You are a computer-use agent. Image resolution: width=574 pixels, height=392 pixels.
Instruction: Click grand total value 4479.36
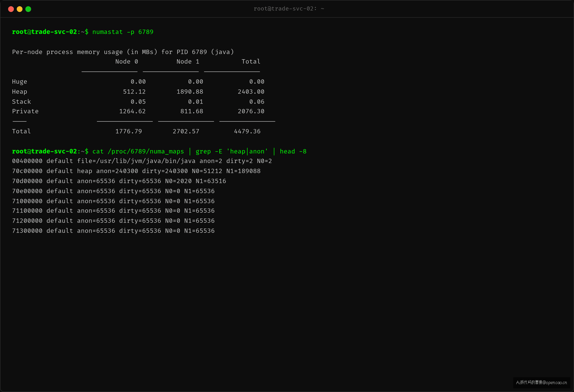point(247,131)
